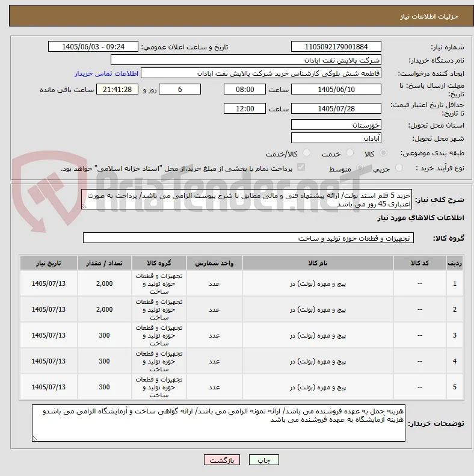The height and width of the screenshot is (476, 474).
Task: Click the جزئیات اطلاعات نیاز page header
Action: click(429, 16)
